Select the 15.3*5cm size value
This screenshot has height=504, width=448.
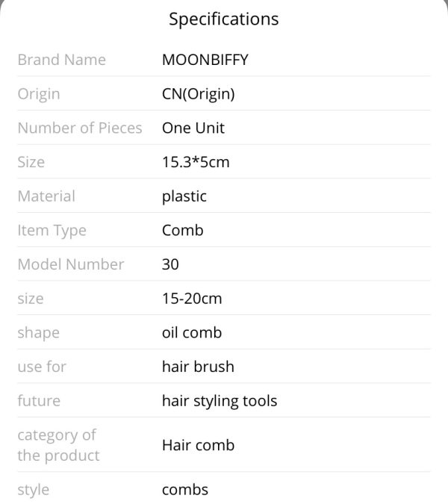(196, 162)
